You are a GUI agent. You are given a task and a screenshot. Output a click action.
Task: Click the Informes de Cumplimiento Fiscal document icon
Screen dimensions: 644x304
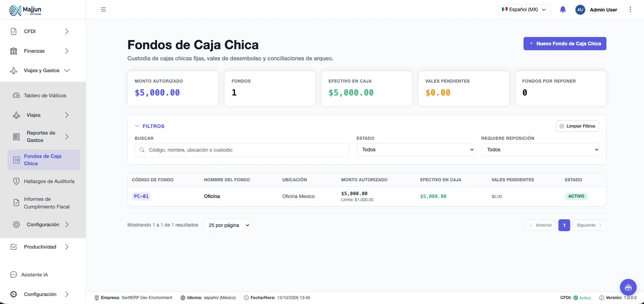(x=16, y=203)
